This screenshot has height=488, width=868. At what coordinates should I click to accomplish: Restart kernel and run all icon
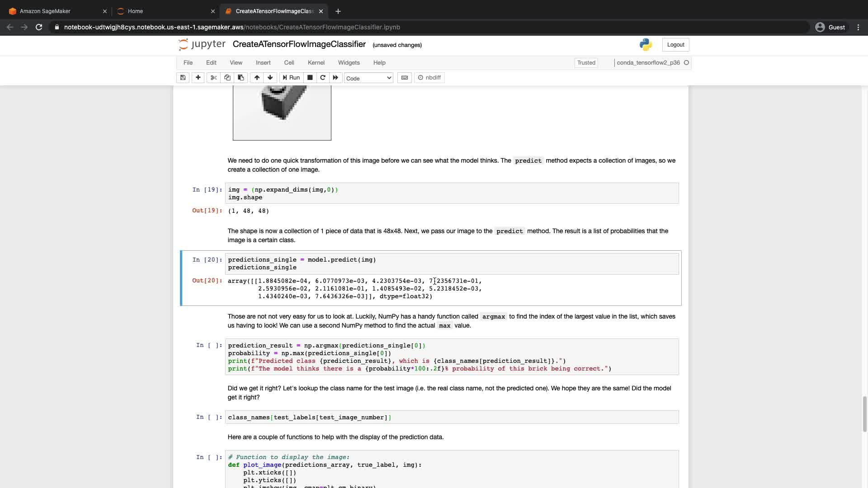[x=335, y=78]
